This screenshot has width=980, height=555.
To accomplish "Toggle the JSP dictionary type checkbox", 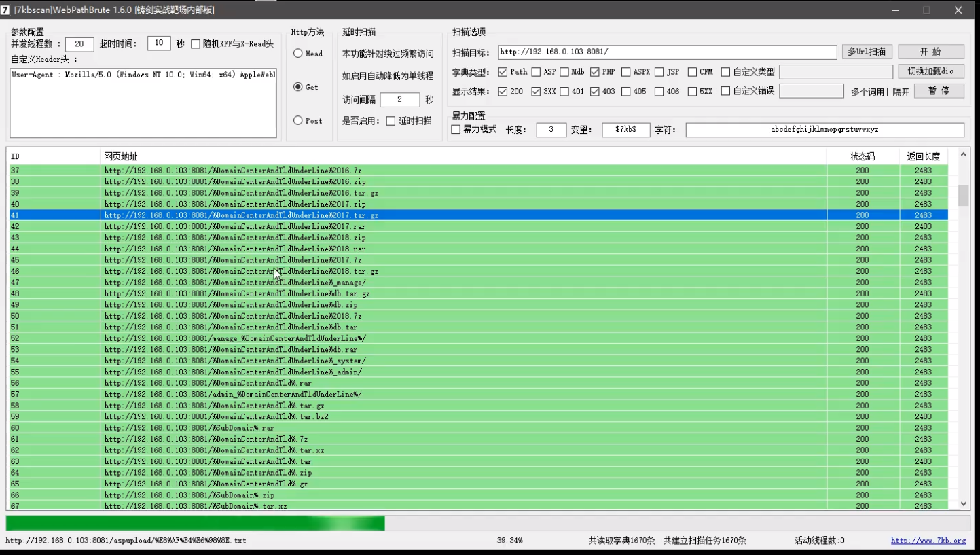I will pyautogui.click(x=659, y=72).
